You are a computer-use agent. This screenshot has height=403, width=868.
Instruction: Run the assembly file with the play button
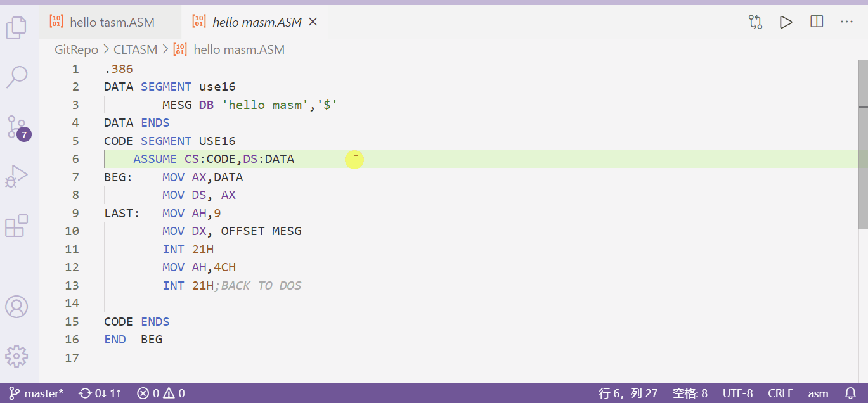click(x=786, y=22)
